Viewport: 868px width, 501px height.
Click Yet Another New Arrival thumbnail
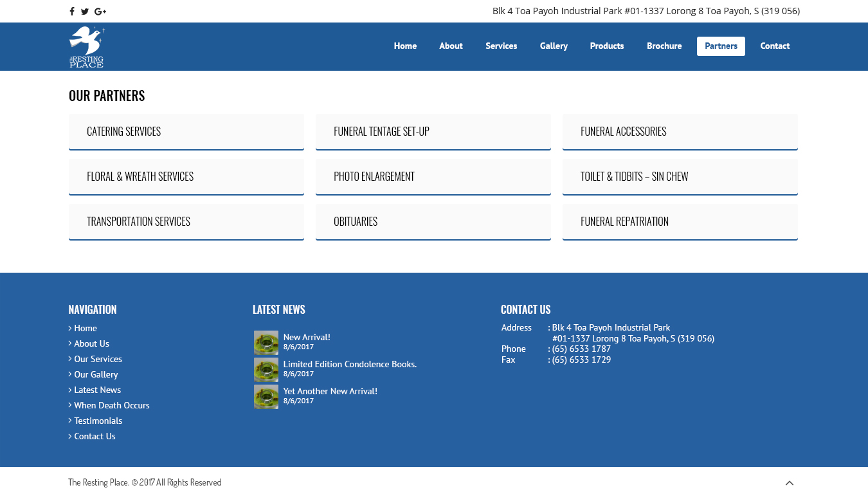pyautogui.click(x=266, y=397)
